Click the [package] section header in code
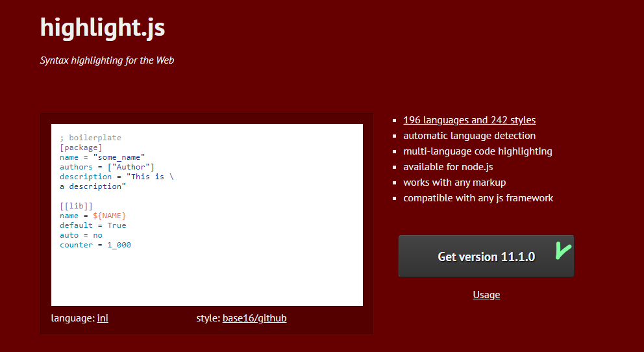644x352 pixels. click(81, 147)
